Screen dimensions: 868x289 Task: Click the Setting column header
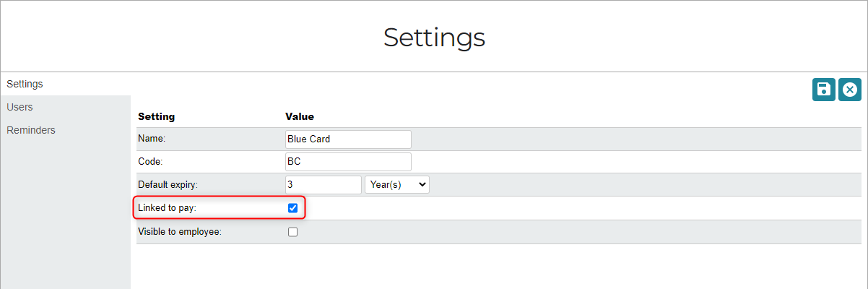pyautogui.click(x=157, y=116)
